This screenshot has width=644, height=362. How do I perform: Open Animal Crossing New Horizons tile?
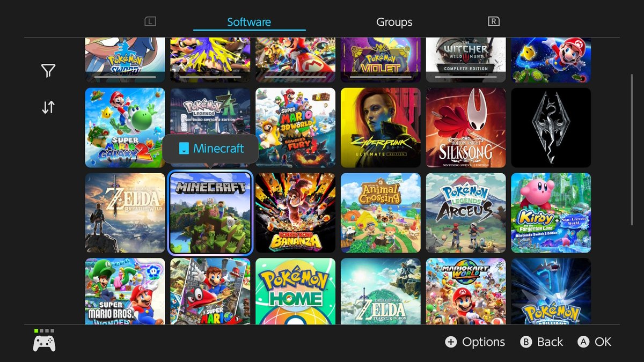tap(380, 213)
